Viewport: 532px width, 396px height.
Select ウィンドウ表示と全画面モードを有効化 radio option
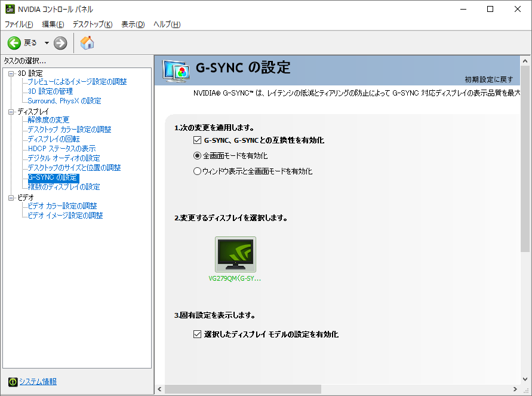click(198, 171)
